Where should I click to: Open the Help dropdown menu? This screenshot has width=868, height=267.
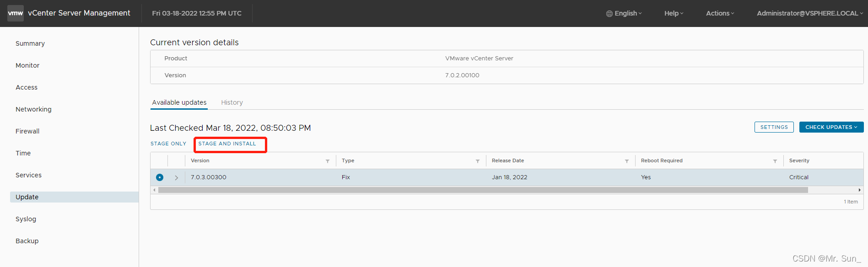point(674,13)
